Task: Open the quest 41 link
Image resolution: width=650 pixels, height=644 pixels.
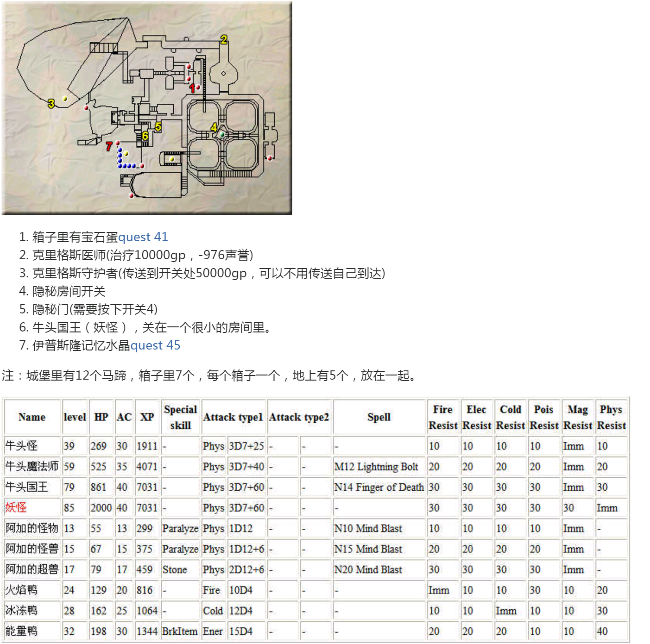Action: (x=143, y=237)
